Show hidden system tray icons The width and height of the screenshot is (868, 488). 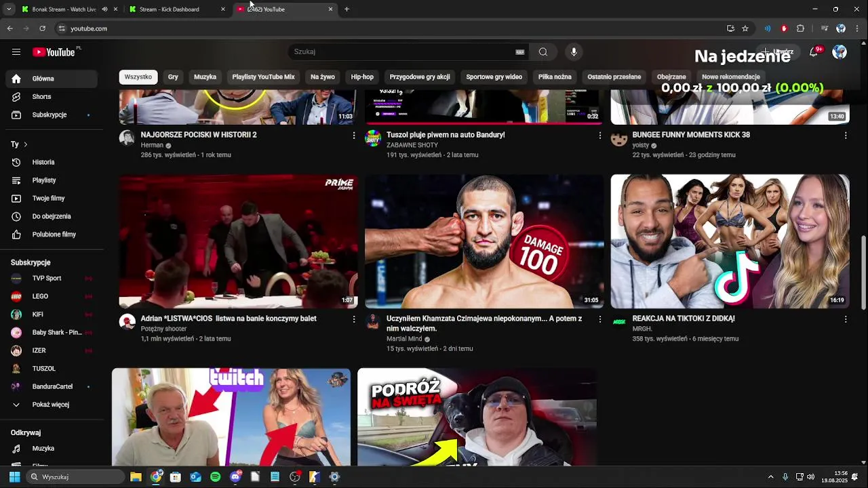770,477
